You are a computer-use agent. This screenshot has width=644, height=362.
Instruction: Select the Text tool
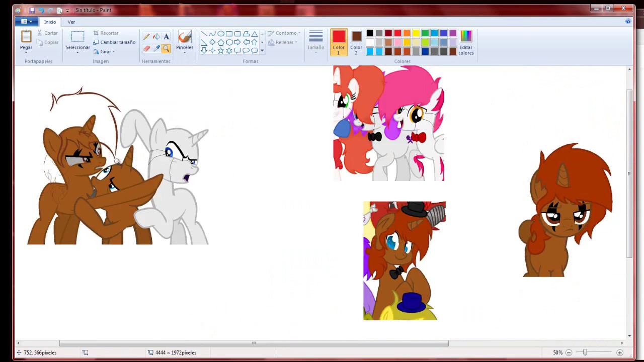[166, 37]
